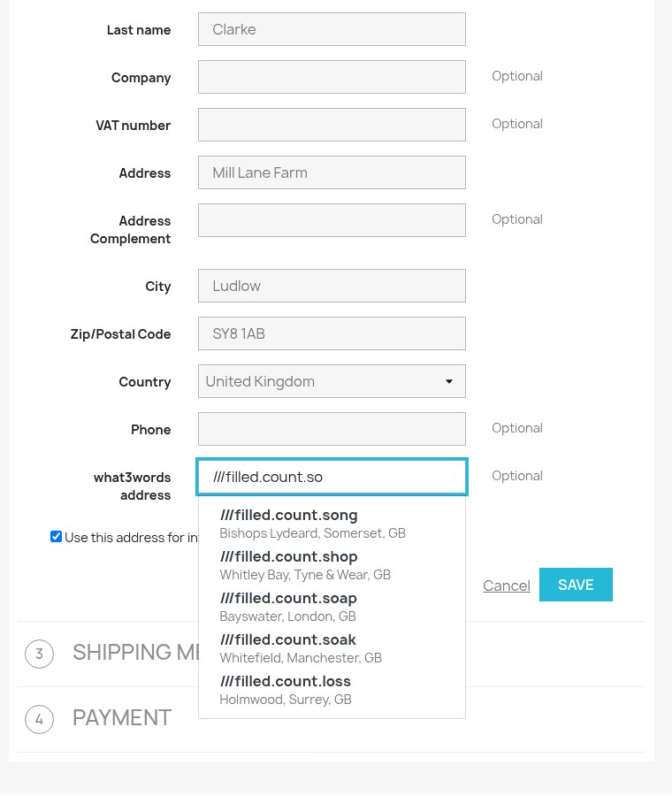Focus the empty Company input field
Viewport: 672px width, 796px height.
coord(332,77)
